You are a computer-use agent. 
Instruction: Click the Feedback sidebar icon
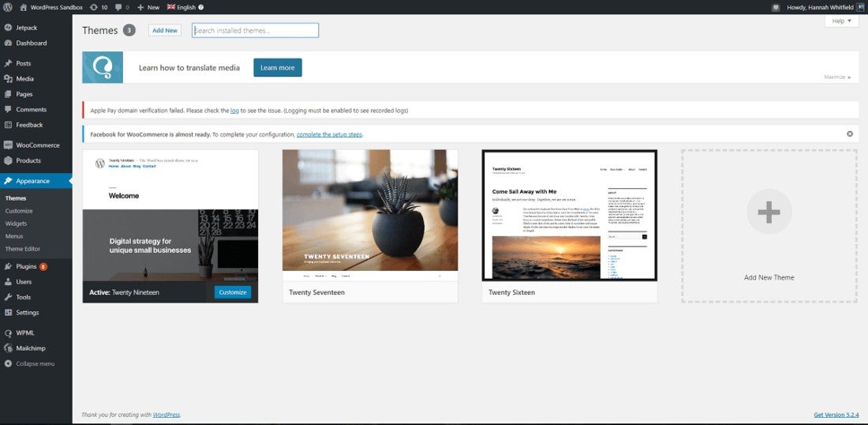(8, 125)
